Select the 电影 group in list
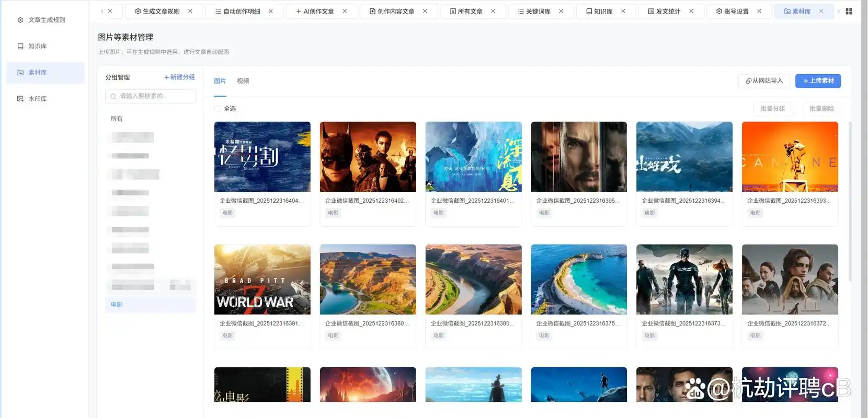Viewport: 868px width, 418px height. click(151, 305)
